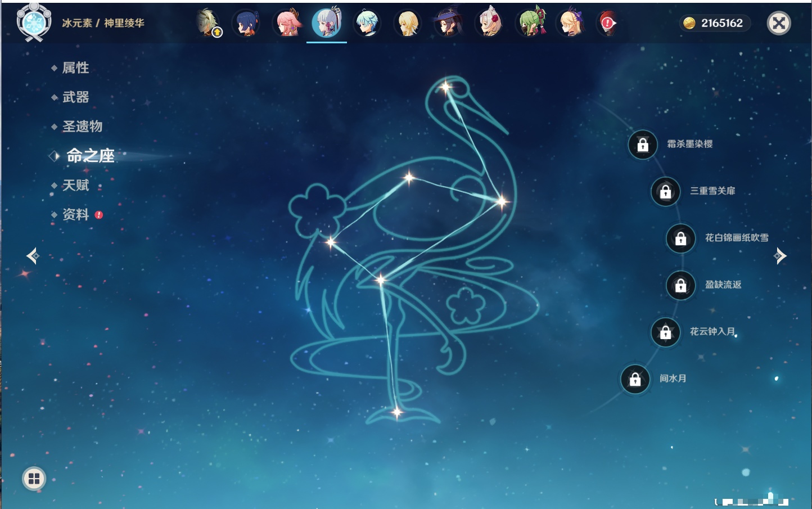Image resolution: width=812 pixels, height=509 pixels.
Task: Open the 资料 profile menu item
Action: tap(75, 215)
